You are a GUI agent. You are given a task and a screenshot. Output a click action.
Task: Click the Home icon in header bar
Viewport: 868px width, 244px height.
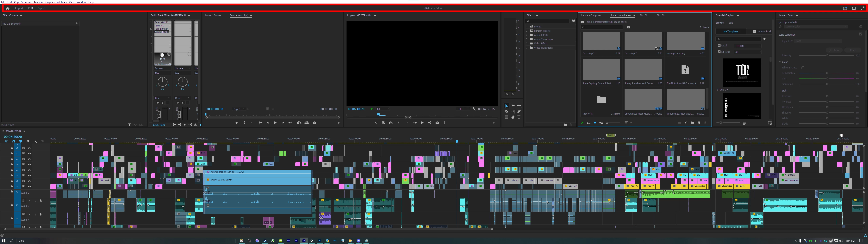click(x=7, y=8)
